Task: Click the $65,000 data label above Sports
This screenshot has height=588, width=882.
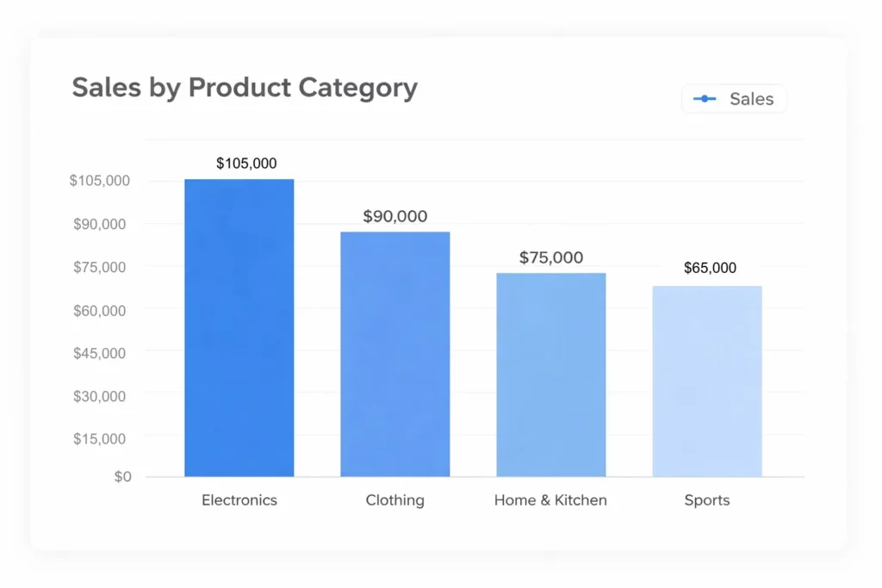Action: [x=710, y=268]
